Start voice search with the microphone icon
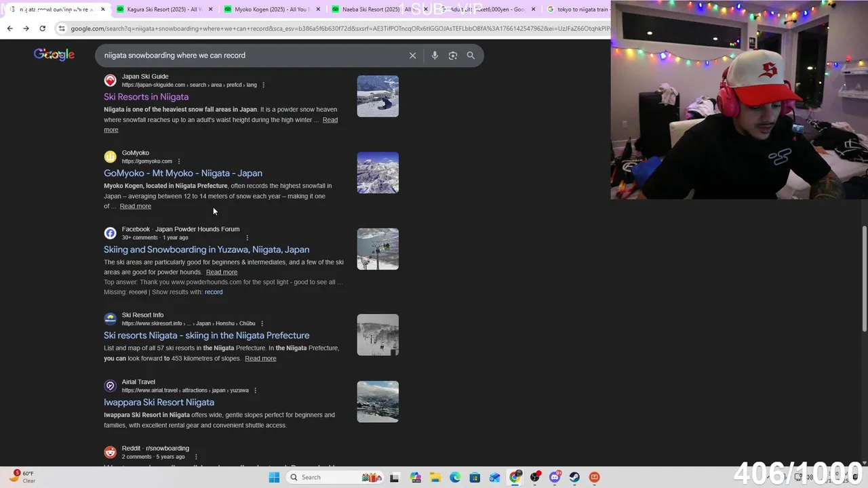 pyautogui.click(x=435, y=56)
